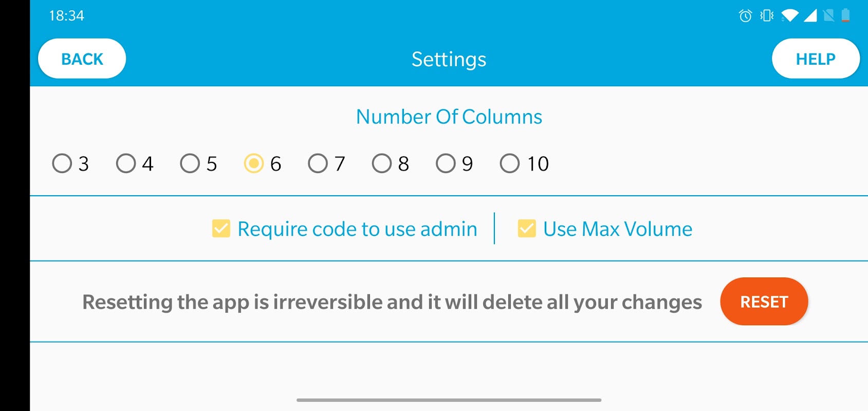The height and width of the screenshot is (411, 868).
Task: Select the 6 columns radio button
Action: pyautogui.click(x=254, y=163)
